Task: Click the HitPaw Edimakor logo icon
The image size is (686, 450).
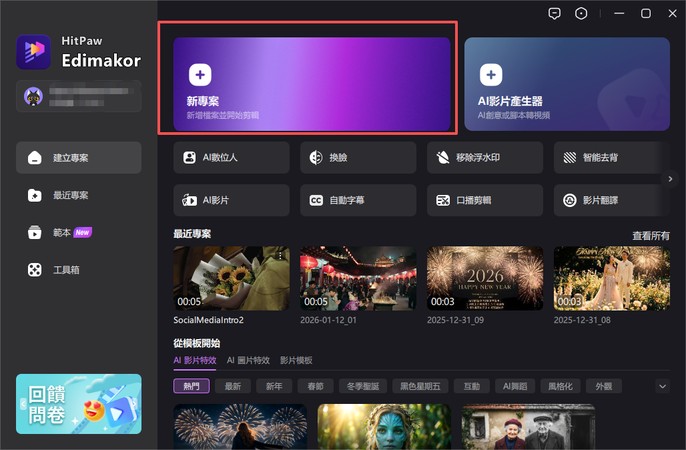Action: (33, 52)
